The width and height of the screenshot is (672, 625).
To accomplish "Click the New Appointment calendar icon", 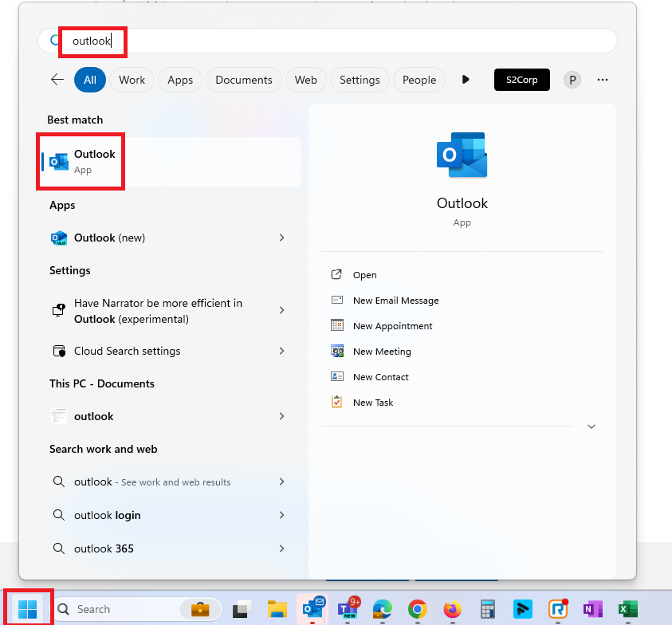I will point(337,325).
